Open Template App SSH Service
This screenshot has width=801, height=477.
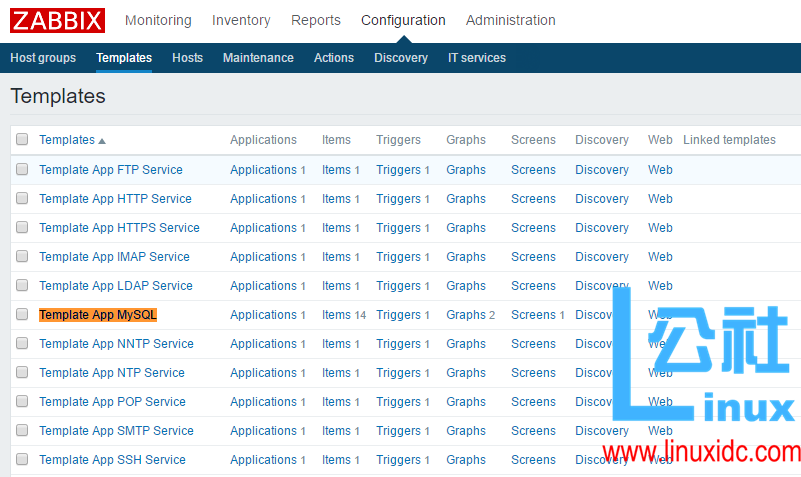[x=112, y=460]
